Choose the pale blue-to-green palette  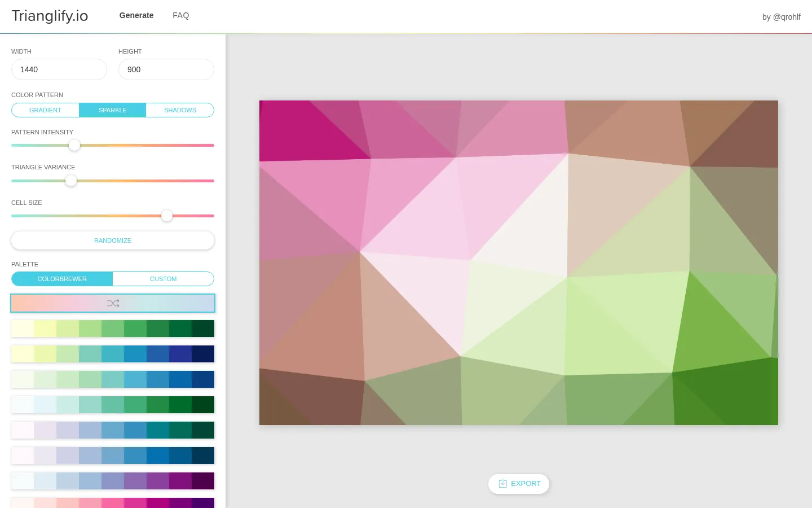(113, 405)
